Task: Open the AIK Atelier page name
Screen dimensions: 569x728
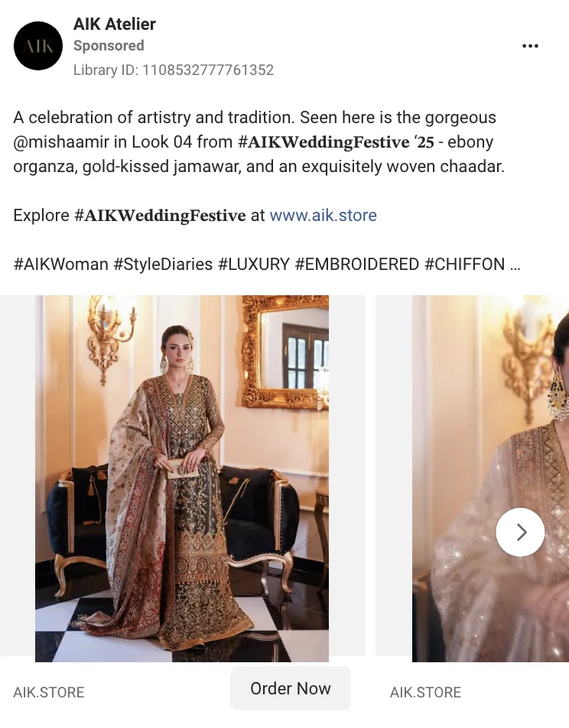Action: [x=114, y=24]
